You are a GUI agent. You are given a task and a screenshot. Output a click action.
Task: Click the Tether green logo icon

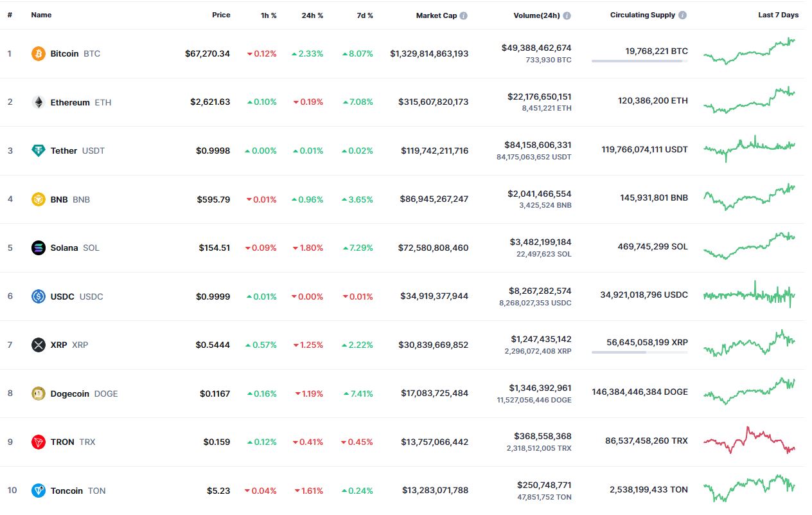(x=39, y=151)
